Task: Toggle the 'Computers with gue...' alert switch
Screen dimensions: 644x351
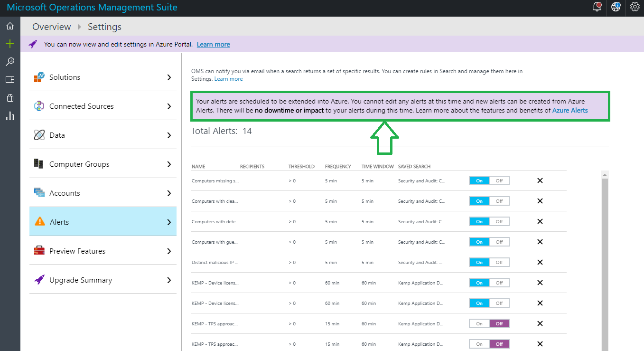Action: tap(489, 242)
